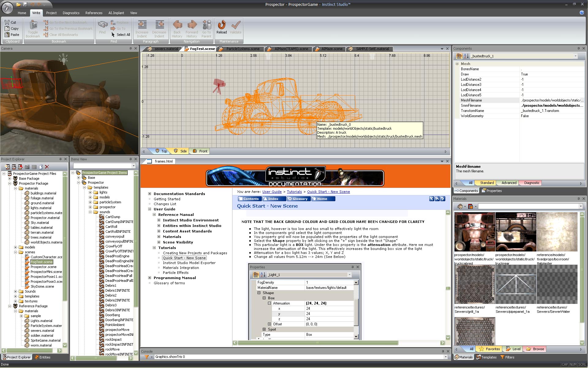
Task: Click previous page arrow in documentation header
Action: pyautogui.click(x=432, y=199)
